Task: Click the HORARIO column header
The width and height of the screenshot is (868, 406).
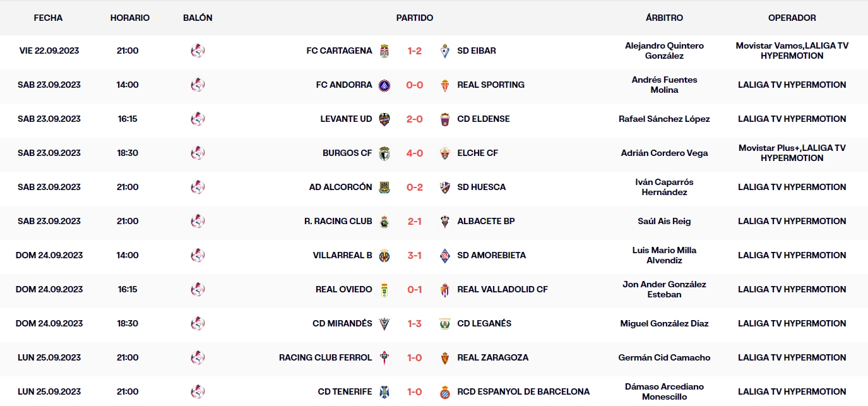Action: tap(130, 18)
